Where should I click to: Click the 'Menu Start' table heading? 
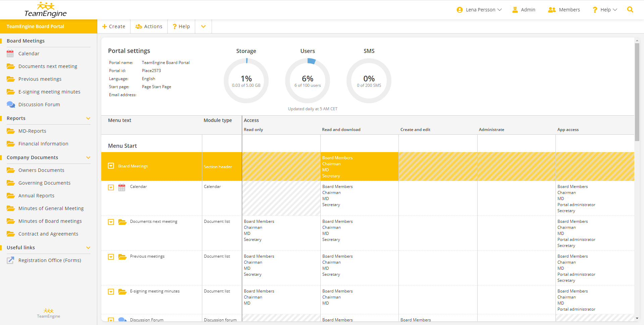pyautogui.click(x=122, y=146)
